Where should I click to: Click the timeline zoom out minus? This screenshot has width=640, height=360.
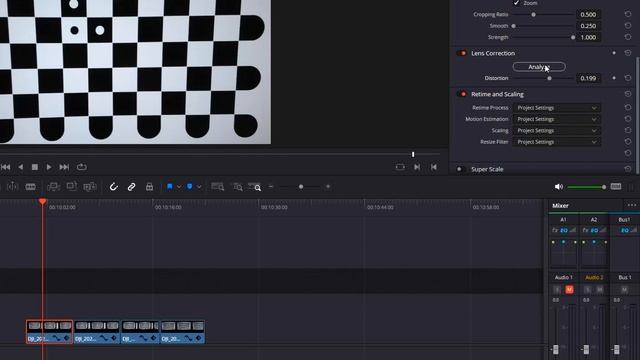[271, 187]
